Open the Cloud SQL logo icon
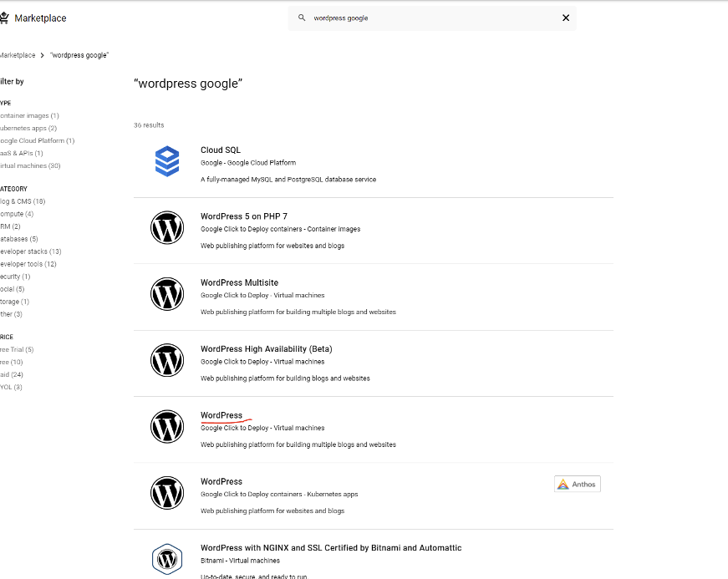The width and height of the screenshot is (728, 579). pos(167,161)
